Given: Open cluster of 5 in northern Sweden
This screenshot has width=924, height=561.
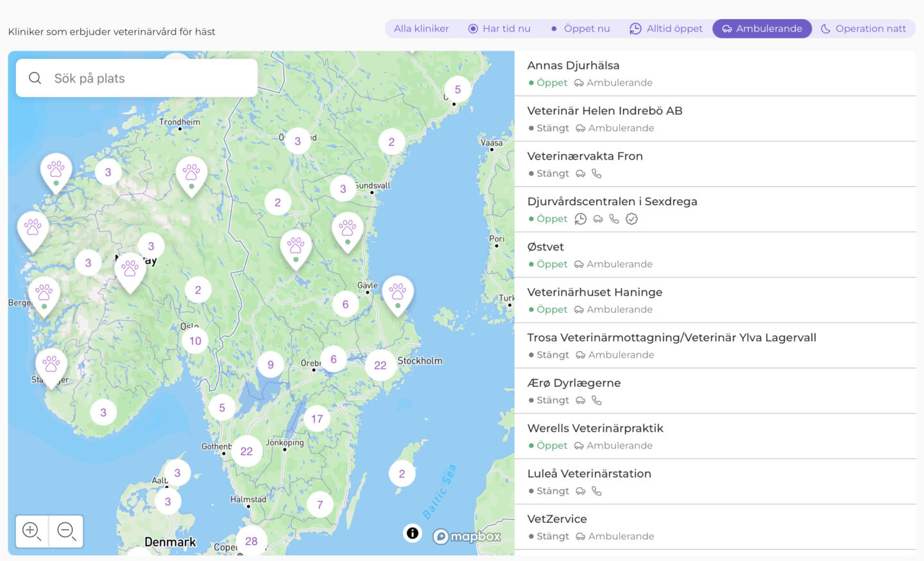Looking at the screenshot, I should (458, 90).
